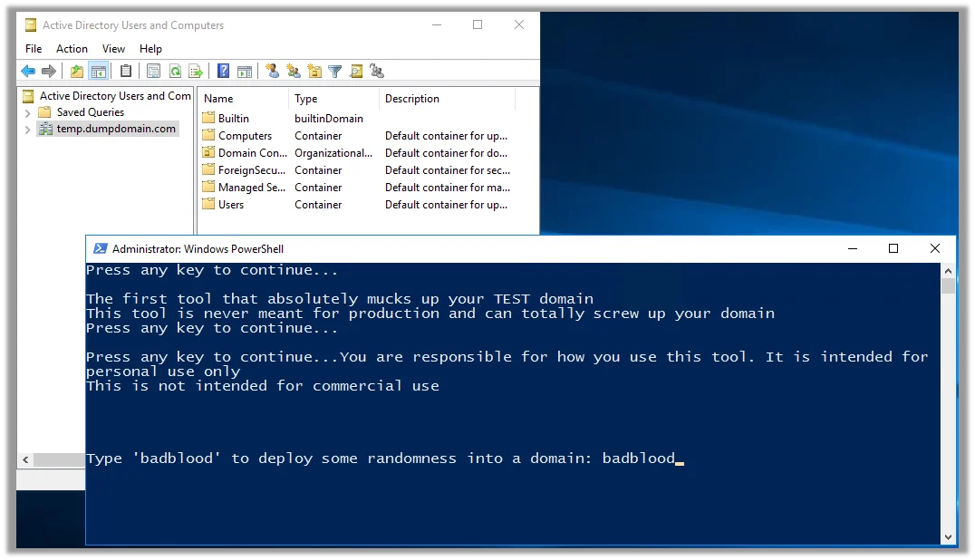Click Create new organizational unit icon
Screen dimensions: 975x560
coord(314,72)
